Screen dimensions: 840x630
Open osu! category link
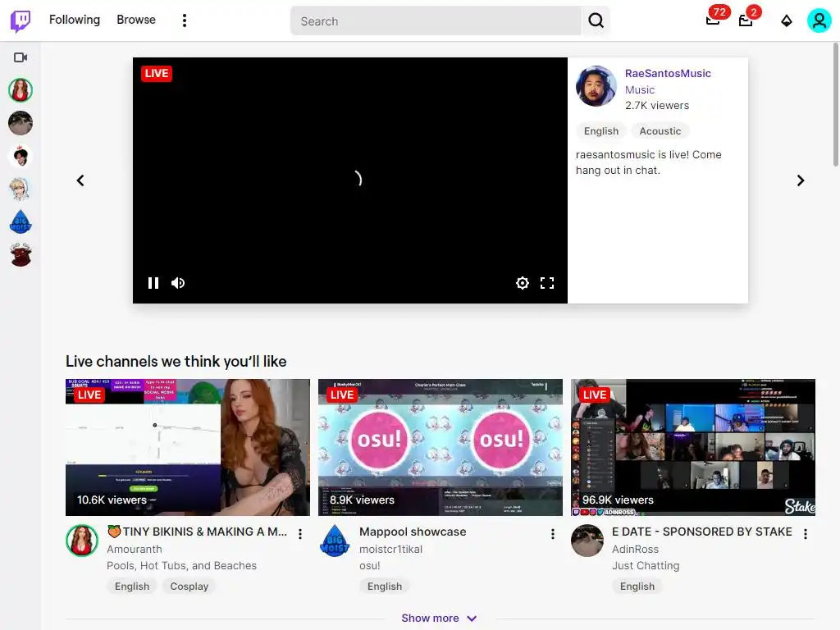click(370, 566)
